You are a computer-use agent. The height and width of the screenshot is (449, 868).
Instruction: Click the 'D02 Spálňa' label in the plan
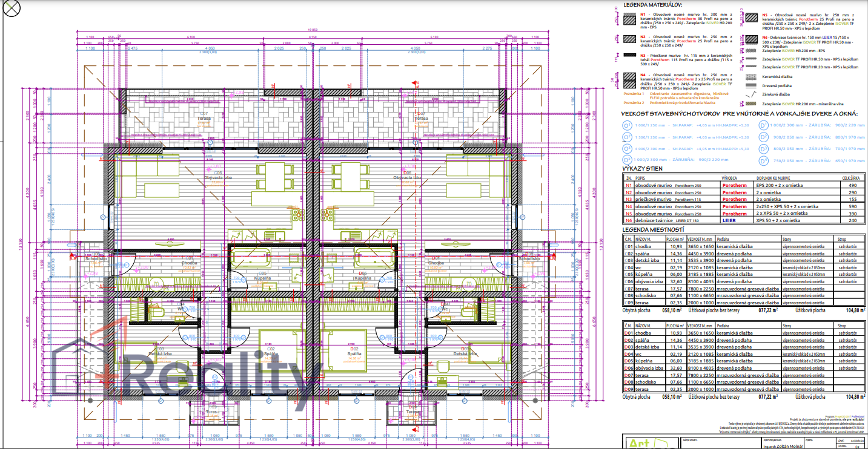[354, 351]
